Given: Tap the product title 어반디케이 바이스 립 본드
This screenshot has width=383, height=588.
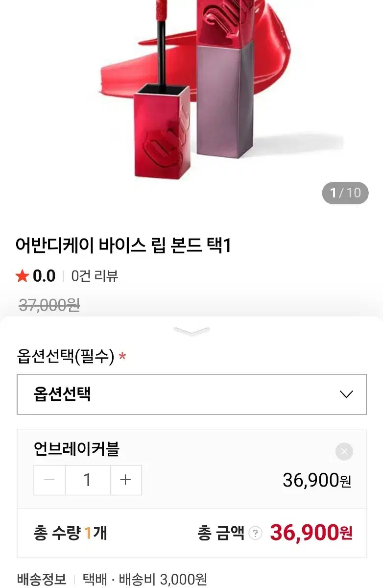Looking at the screenshot, I should tap(123, 246).
